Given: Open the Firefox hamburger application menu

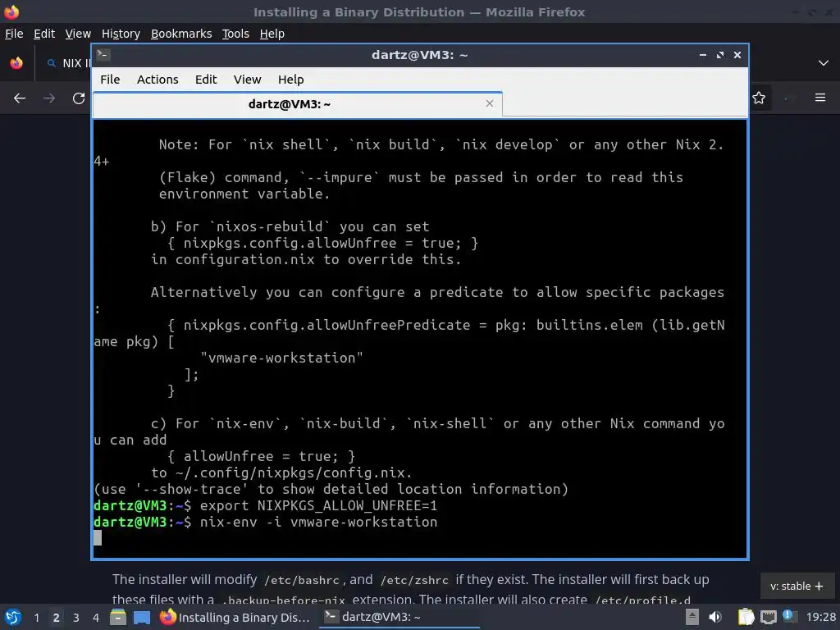Looking at the screenshot, I should [819, 98].
